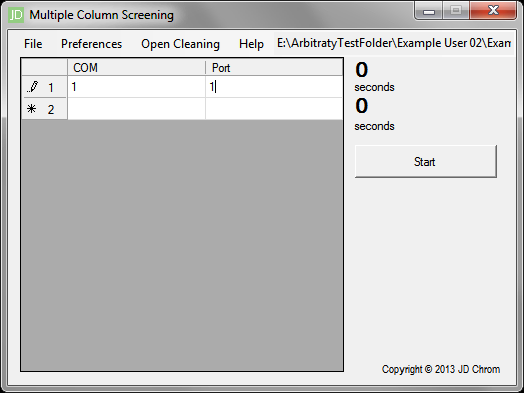
Task: Minimize the Multiple Column Screening window
Action: click(429, 11)
